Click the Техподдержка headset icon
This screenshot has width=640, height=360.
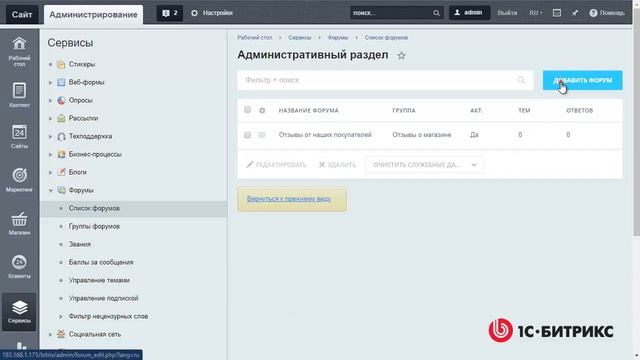(x=61, y=136)
